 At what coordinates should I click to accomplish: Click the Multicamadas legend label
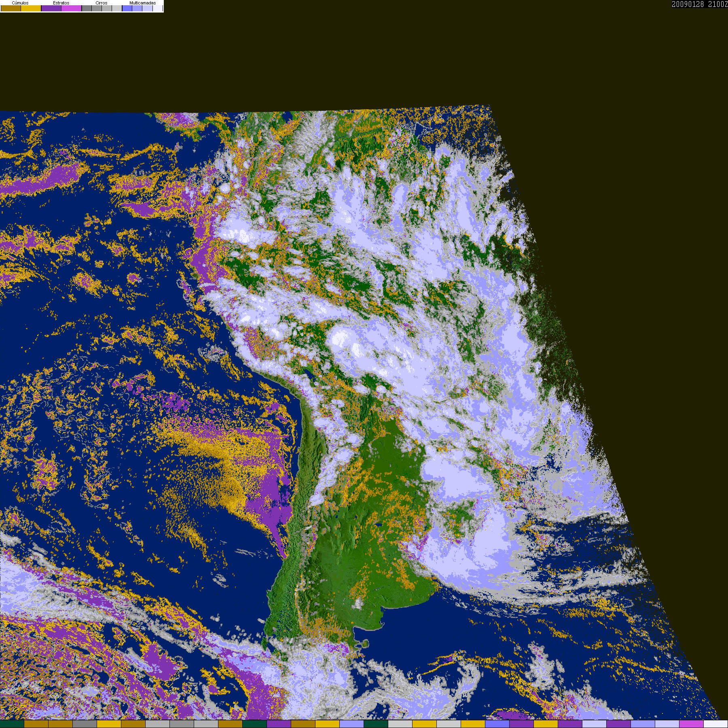(142, 3)
